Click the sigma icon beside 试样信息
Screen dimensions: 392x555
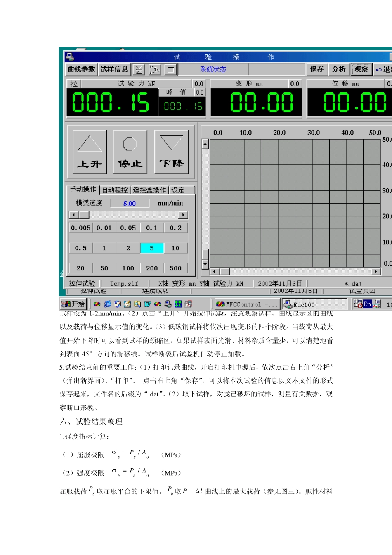[x=139, y=69]
